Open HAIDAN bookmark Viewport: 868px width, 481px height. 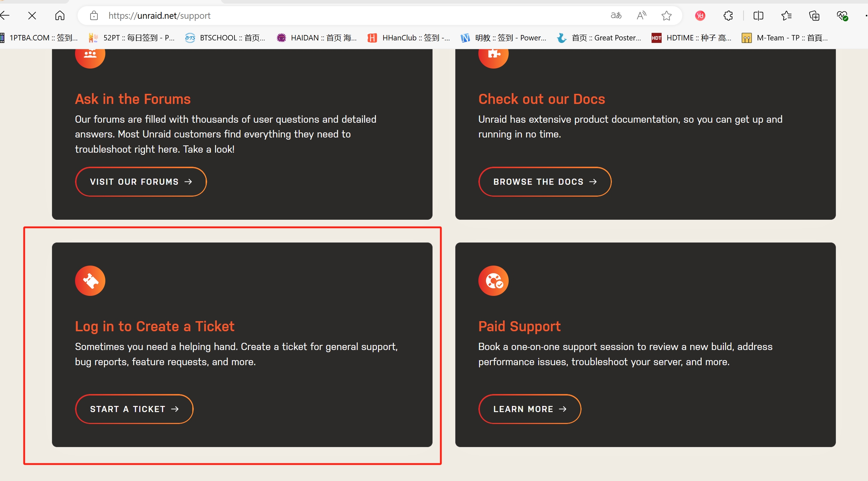click(317, 38)
